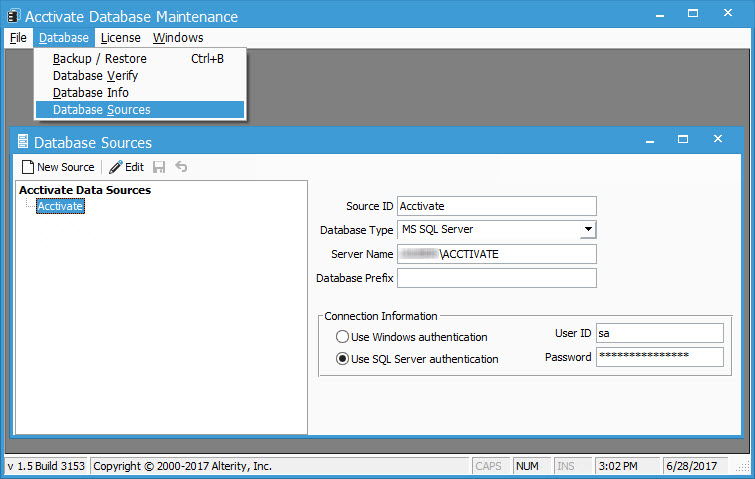Click the Undo arrow icon
Screen dimensions: 755x479
pyautogui.click(x=181, y=167)
